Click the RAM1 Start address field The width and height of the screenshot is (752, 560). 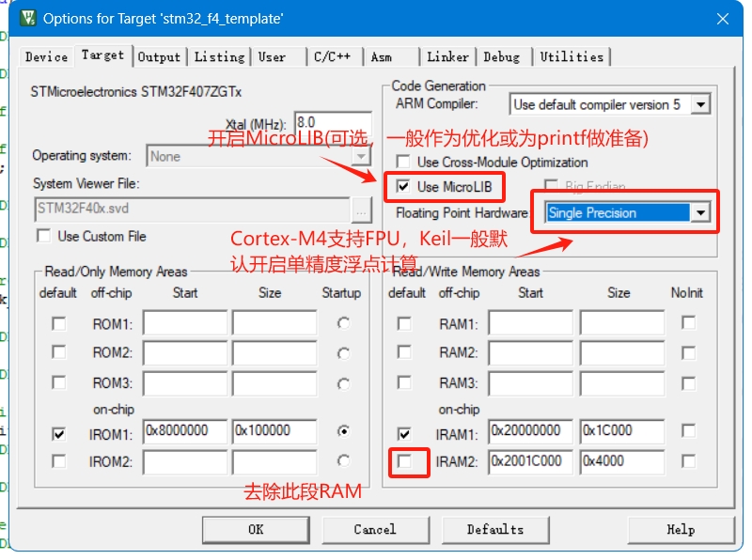click(x=530, y=322)
